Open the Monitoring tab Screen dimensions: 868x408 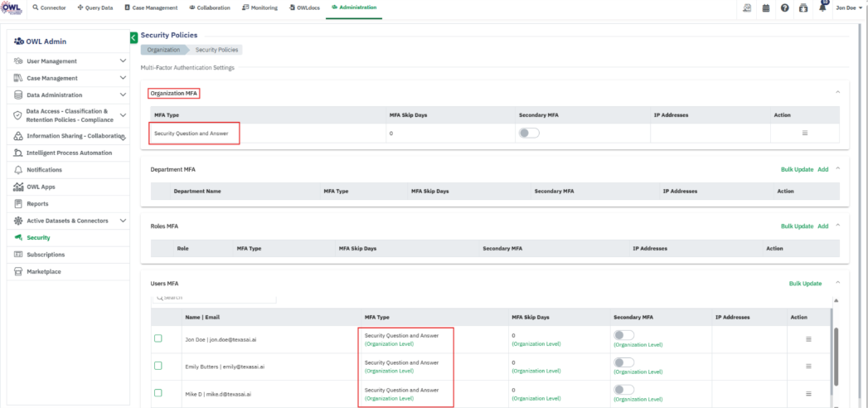point(260,7)
